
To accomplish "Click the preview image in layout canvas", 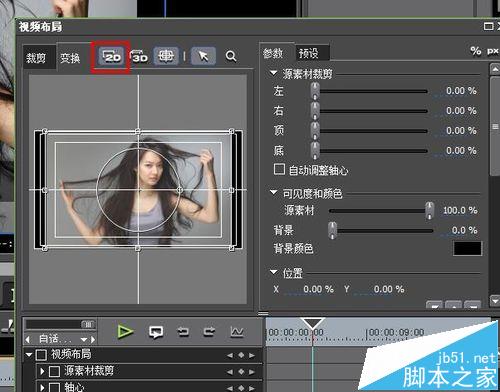I will 138,190.
